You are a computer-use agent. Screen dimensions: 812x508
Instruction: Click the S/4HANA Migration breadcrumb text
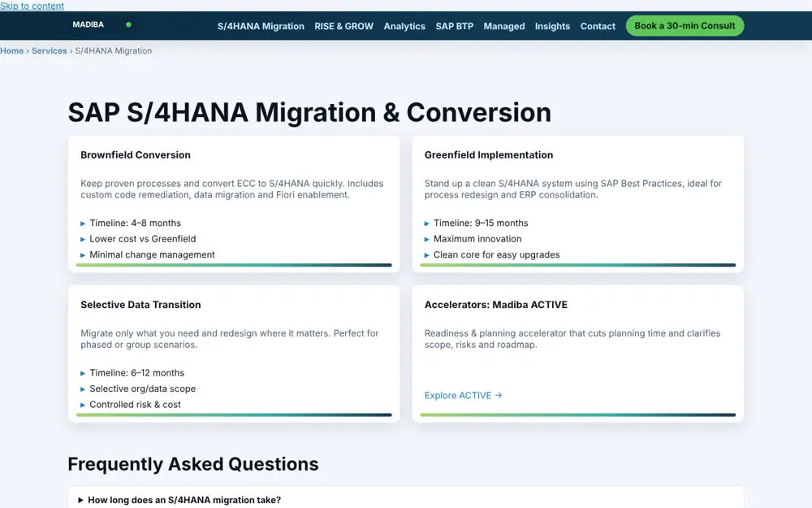(x=114, y=50)
